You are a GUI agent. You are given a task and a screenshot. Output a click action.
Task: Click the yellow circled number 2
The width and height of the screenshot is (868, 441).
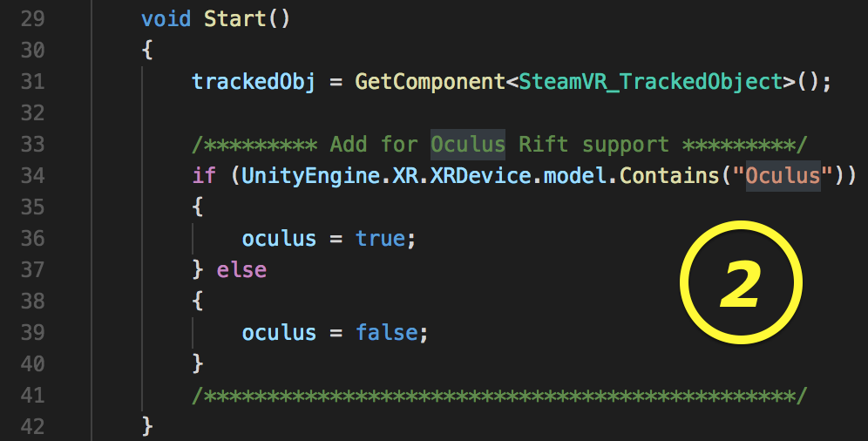pyautogui.click(x=740, y=283)
